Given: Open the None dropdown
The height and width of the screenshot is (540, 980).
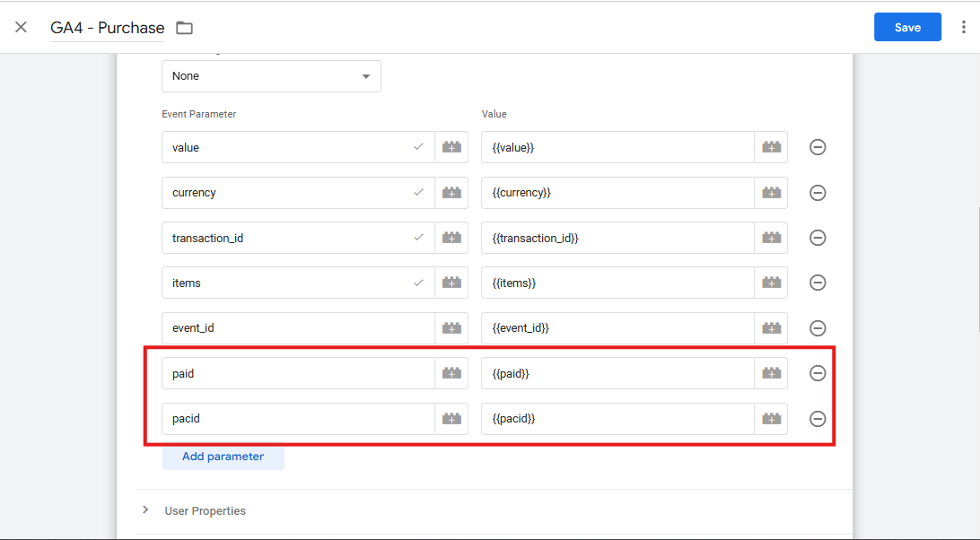Looking at the screenshot, I should pyautogui.click(x=271, y=76).
